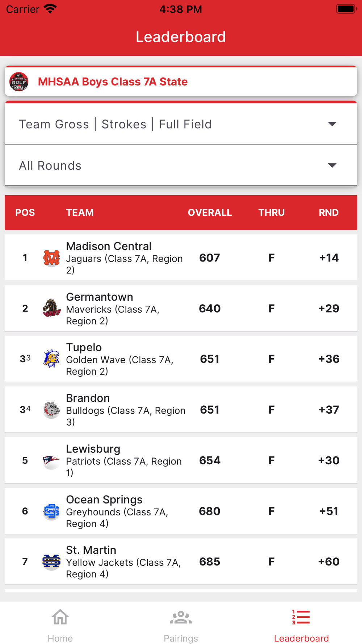Tap the Mississippi Golf MHSAA logo
The height and width of the screenshot is (644, 362).
pyautogui.click(x=19, y=82)
